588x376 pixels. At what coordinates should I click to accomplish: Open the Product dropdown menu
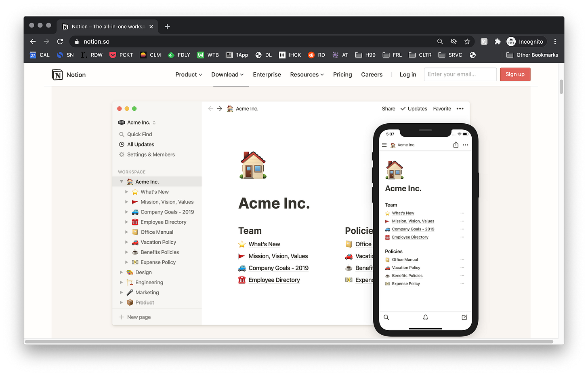point(189,74)
